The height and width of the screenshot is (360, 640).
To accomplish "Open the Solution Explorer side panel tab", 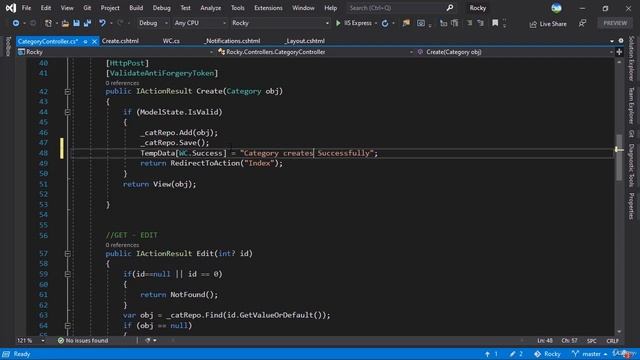I will tap(631, 58).
